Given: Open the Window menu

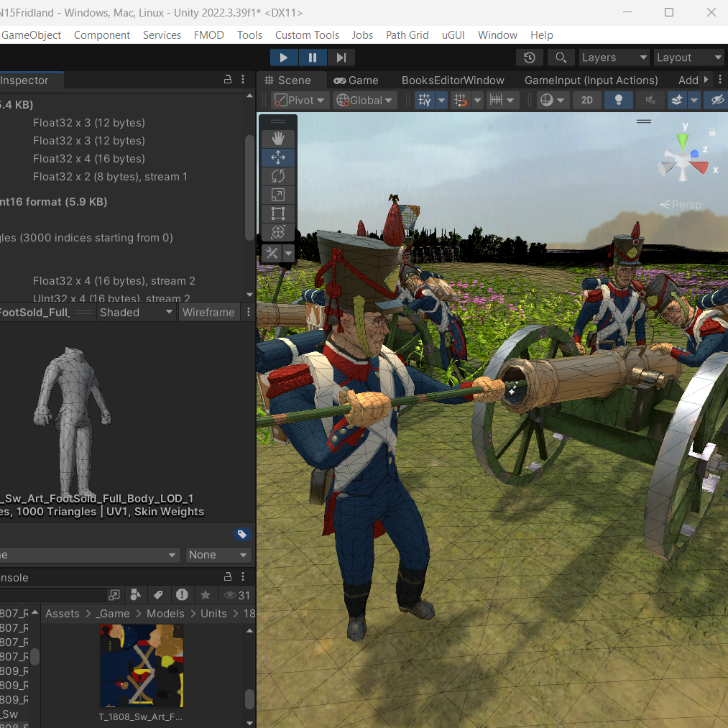Looking at the screenshot, I should click(x=497, y=34).
